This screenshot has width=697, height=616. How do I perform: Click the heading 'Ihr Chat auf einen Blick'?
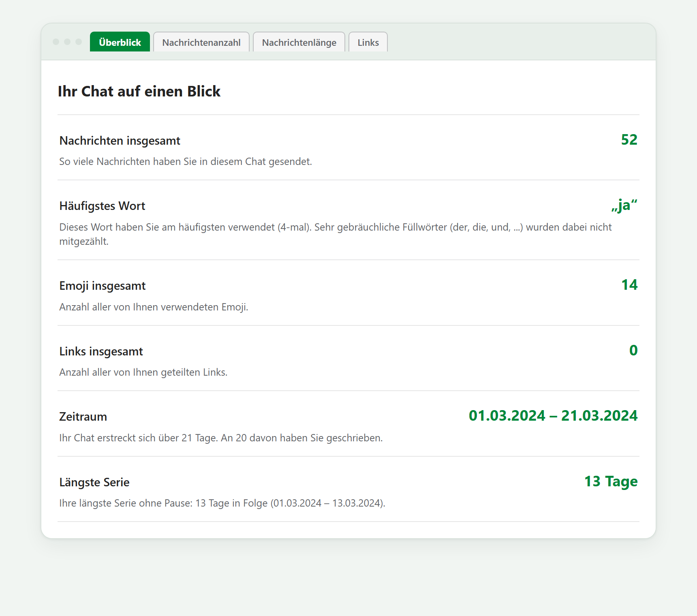(x=139, y=91)
